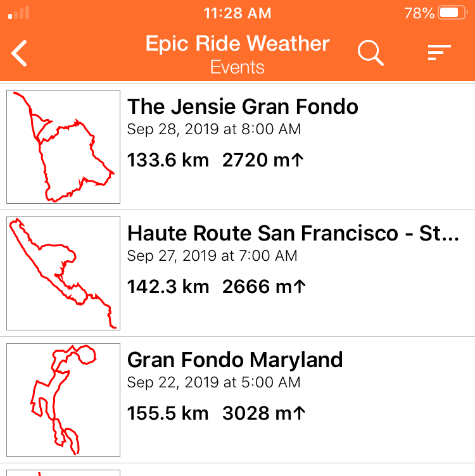Open The Jensie Gran Fondo route map thumbnail
Viewport: 475px width, 476px height.
pyautogui.click(x=63, y=147)
